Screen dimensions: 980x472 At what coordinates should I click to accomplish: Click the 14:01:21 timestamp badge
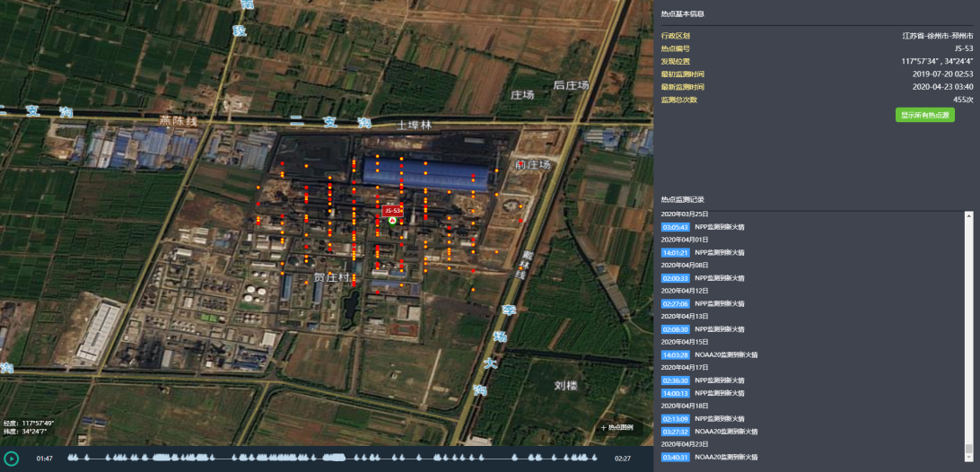(675, 253)
